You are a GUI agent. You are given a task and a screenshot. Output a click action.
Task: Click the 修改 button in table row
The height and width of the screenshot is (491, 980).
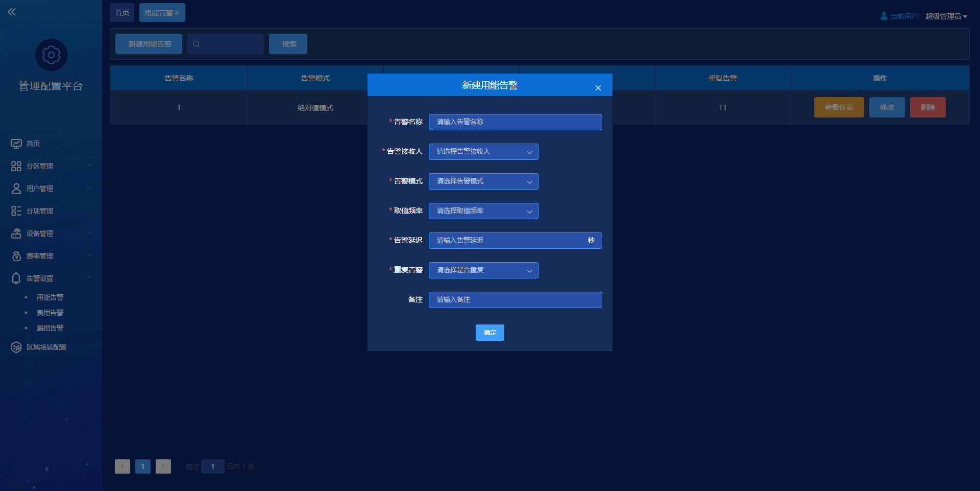[887, 107]
